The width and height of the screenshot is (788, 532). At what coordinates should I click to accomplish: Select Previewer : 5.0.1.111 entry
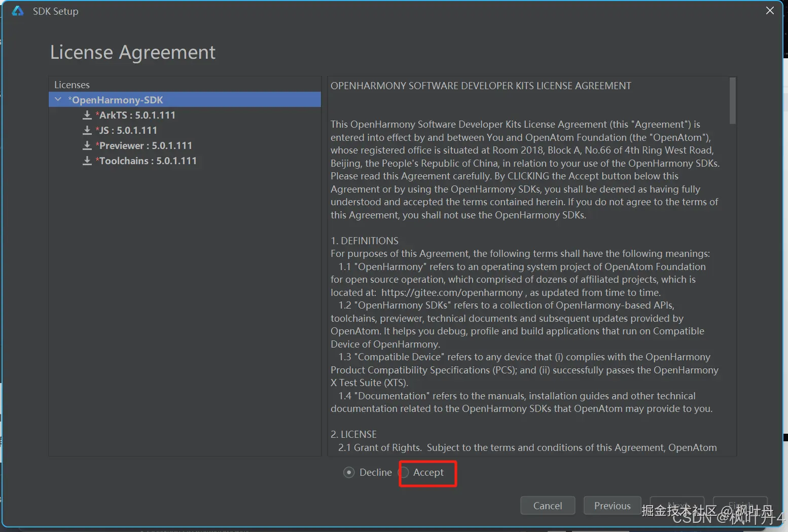(144, 145)
